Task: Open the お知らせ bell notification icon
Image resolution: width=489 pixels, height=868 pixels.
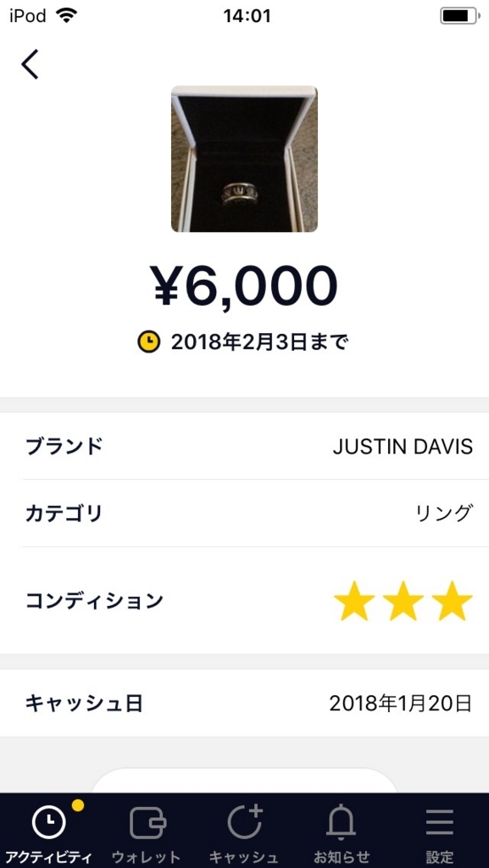Action: point(342,822)
